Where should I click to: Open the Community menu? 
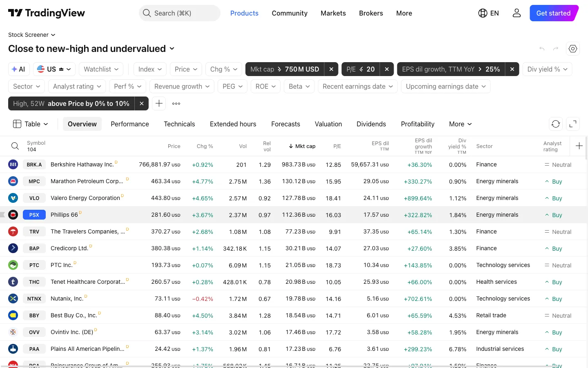290,13
